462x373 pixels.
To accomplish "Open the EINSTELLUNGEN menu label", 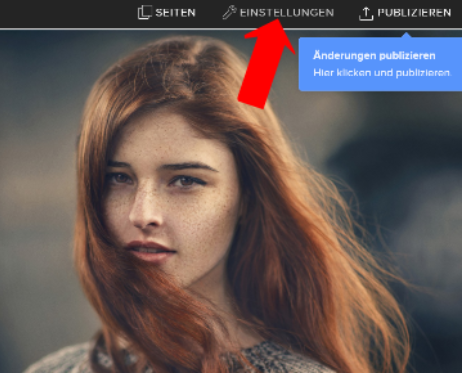I will (x=287, y=13).
